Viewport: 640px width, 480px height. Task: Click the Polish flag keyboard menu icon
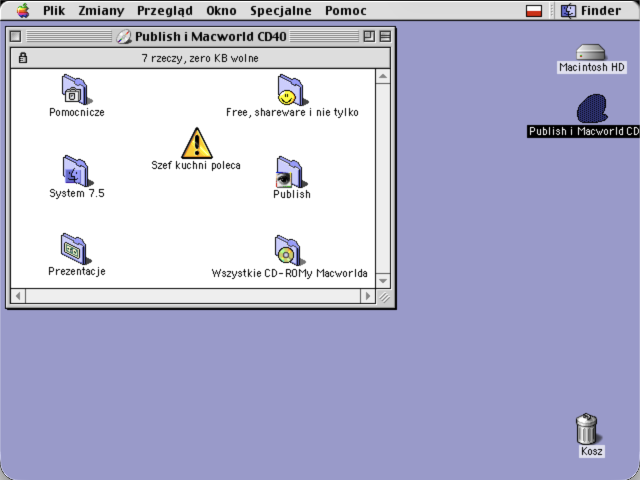pyautogui.click(x=534, y=11)
